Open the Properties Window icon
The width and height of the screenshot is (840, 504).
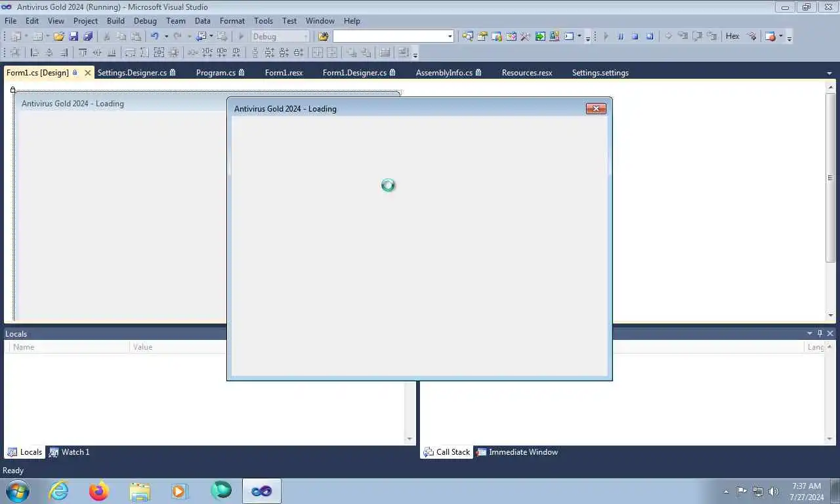[482, 36]
